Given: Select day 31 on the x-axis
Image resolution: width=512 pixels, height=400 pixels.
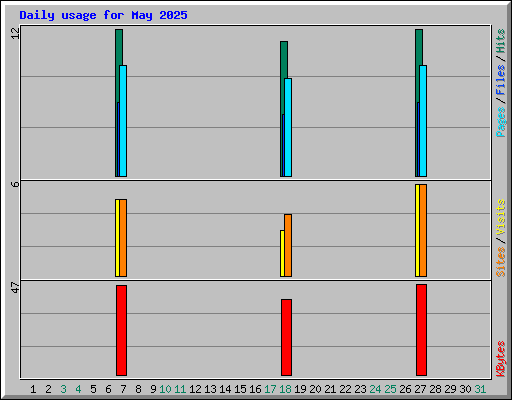Looking at the screenshot, I should tap(480, 389).
